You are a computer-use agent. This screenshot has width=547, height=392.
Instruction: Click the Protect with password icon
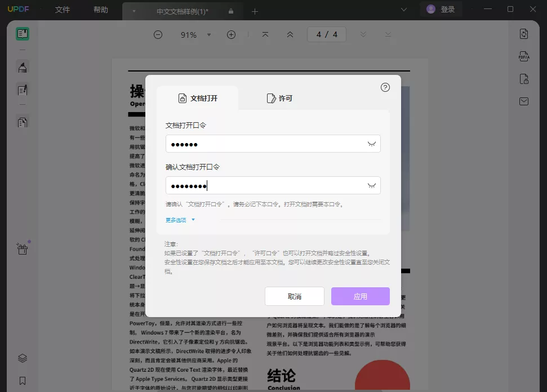pyautogui.click(x=524, y=79)
